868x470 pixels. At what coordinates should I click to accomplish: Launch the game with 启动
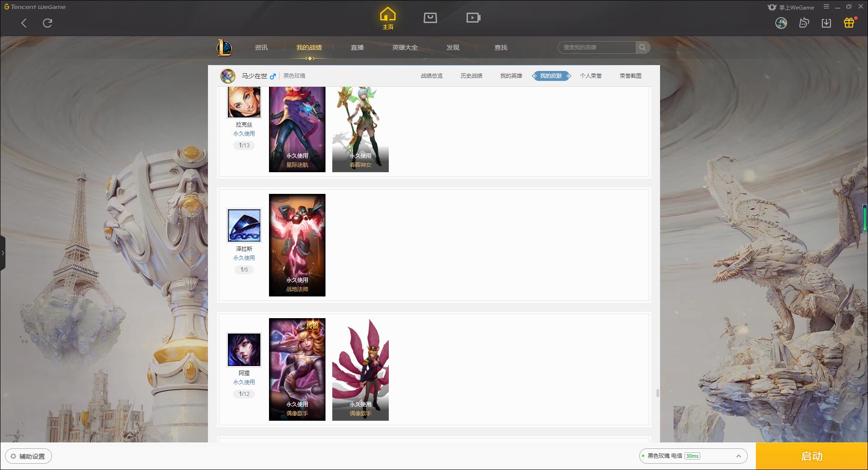pyautogui.click(x=812, y=456)
